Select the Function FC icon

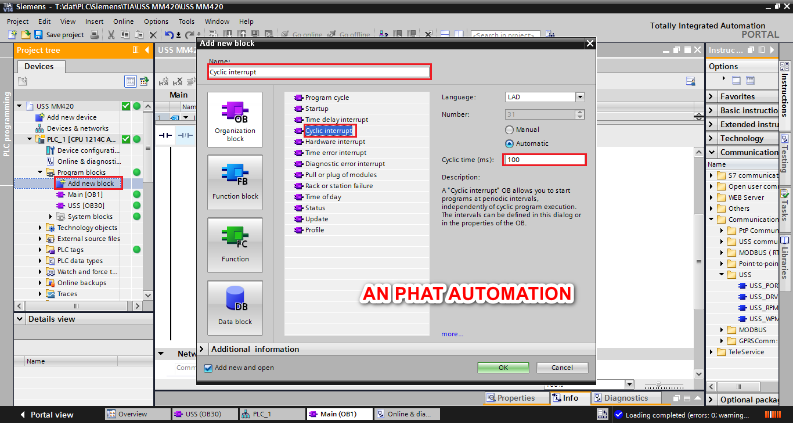pyautogui.click(x=235, y=244)
